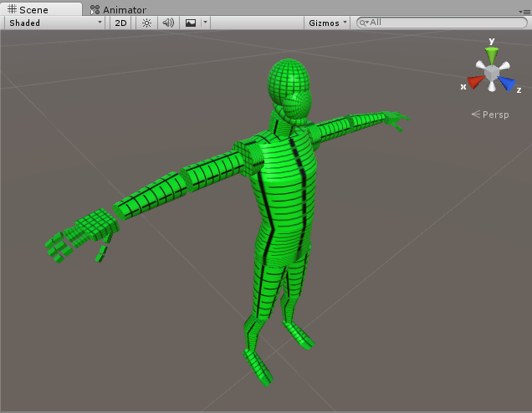Toggle the Persp projection label
Screen dimensions: 532x413
(x=490, y=115)
